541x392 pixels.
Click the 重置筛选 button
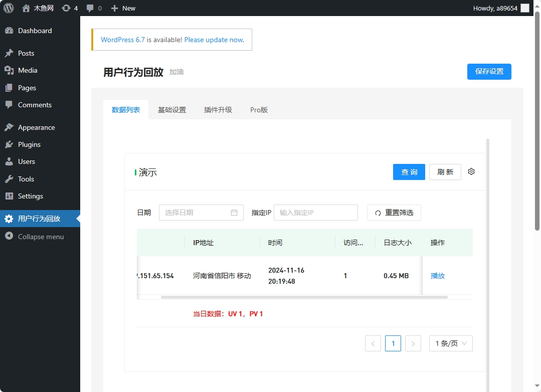click(x=394, y=213)
